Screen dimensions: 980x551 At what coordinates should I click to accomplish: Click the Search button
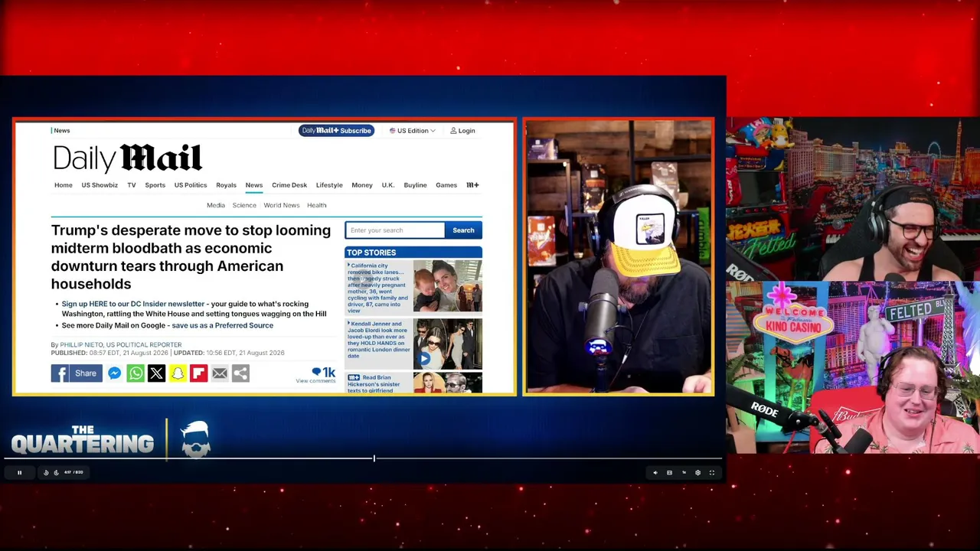click(x=463, y=230)
